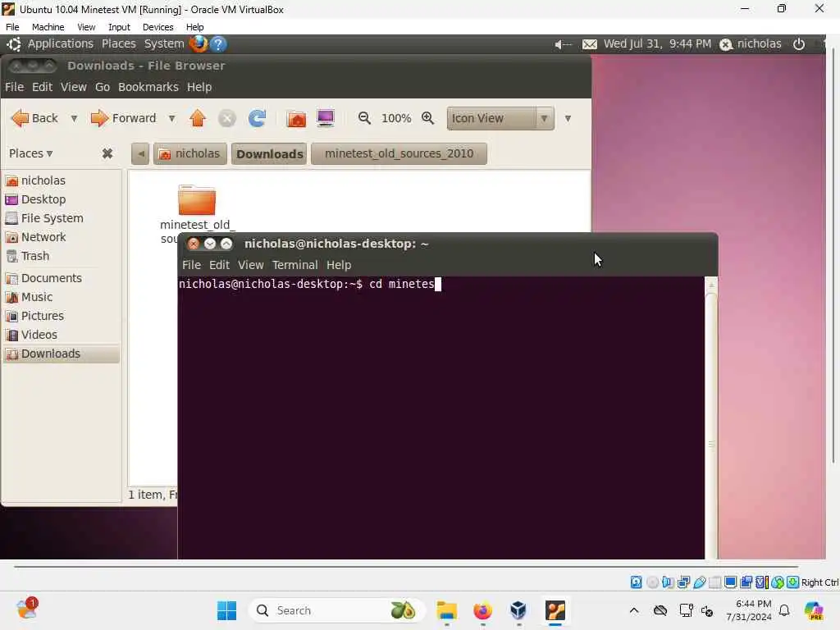Image resolution: width=840 pixels, height=630 pixels.
Task: Click the Stop loading icon
Action: (x=227, y=118)
